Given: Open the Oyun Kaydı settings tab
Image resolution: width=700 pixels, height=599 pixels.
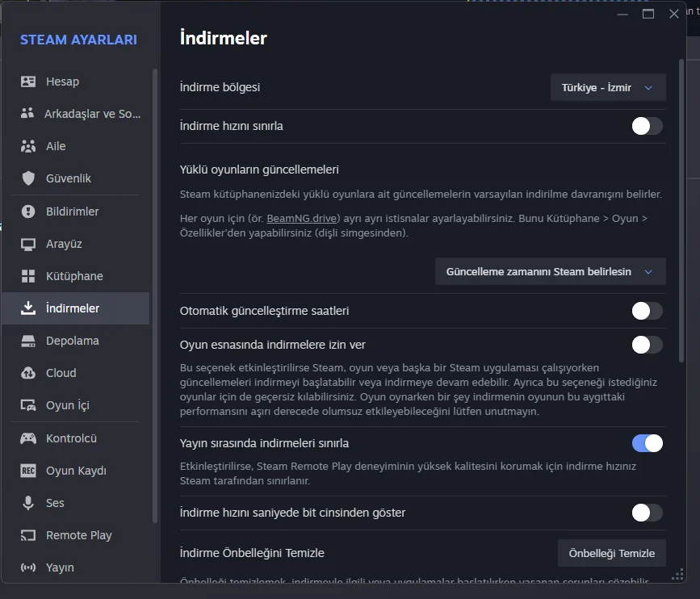Looking at the screenshot, I should click(76, 471).
